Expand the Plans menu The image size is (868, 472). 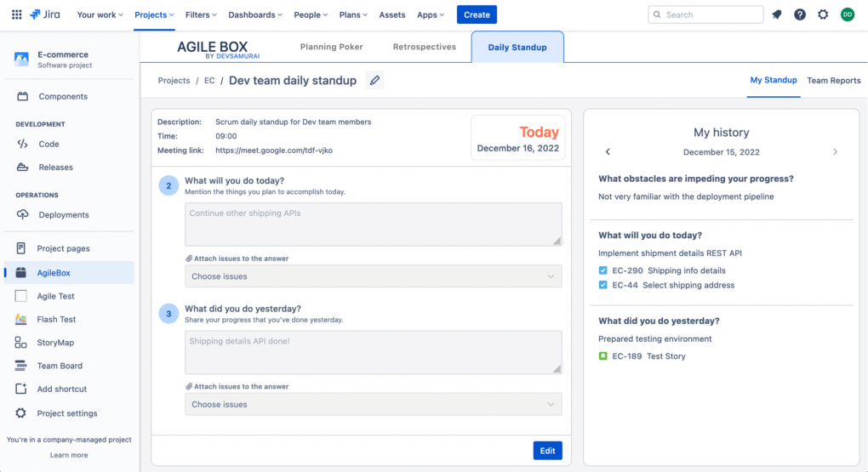tap(353, 15)
